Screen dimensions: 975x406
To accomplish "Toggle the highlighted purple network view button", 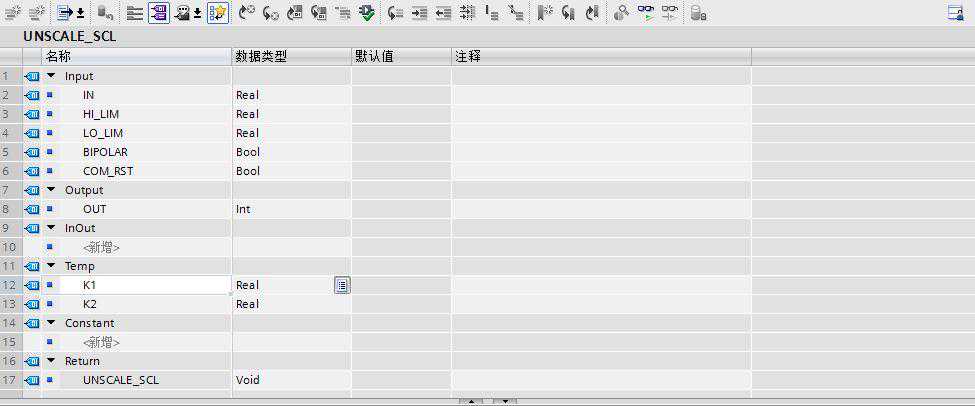I will pyautogui.click(x=158, y=13).
